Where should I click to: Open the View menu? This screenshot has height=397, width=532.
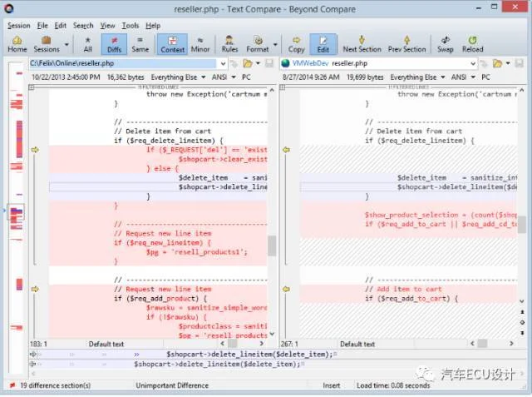click(x=107, y=26)
